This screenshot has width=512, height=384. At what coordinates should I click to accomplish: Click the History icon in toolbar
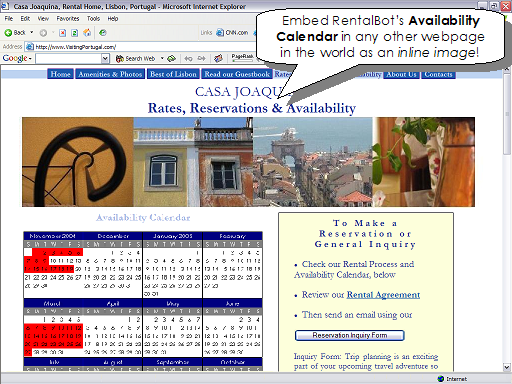pyautogui.click(x=103, y=32)
